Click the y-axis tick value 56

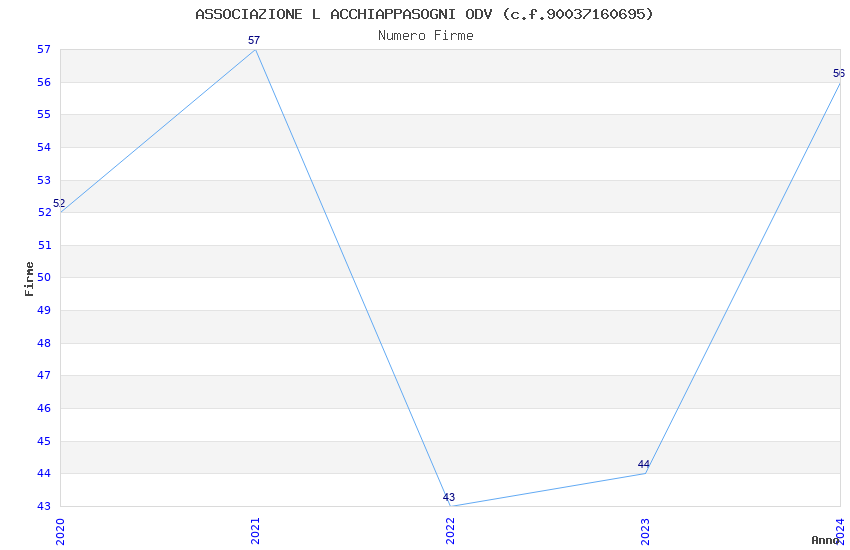44,82
